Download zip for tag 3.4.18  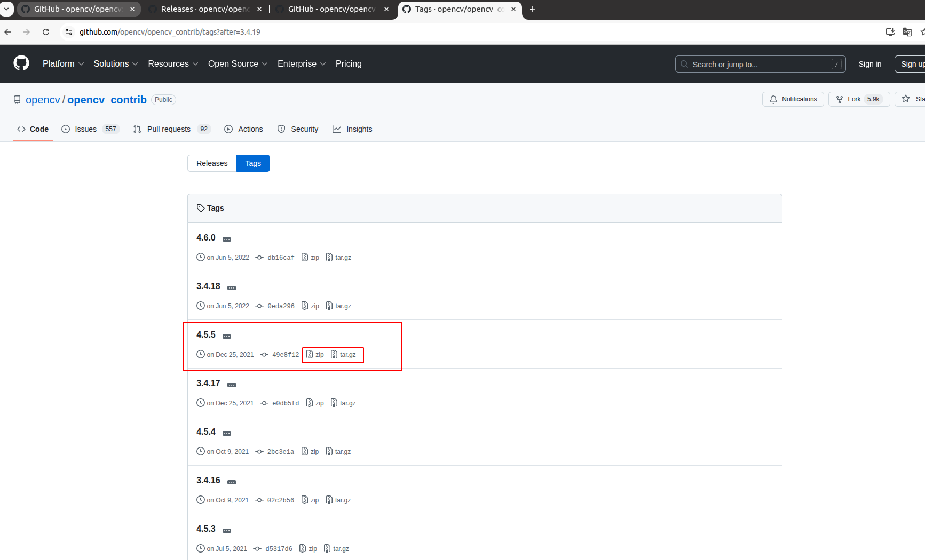point(311,306)
